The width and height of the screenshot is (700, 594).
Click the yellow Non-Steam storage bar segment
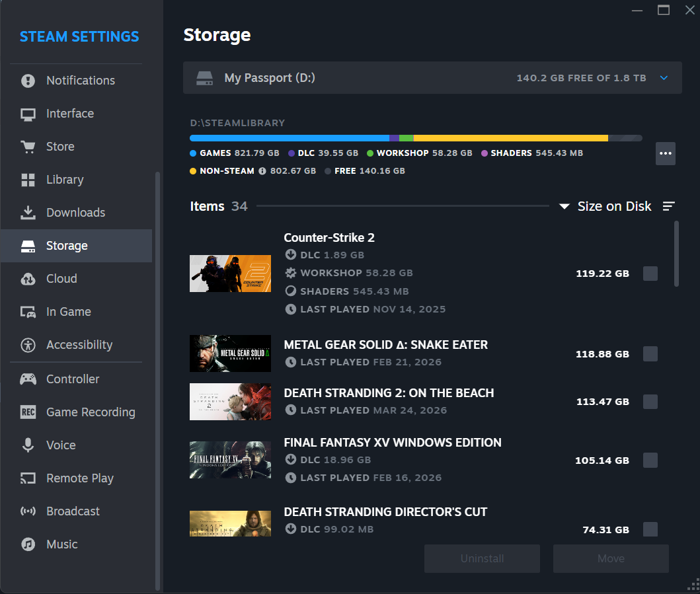tap(511, 138)
